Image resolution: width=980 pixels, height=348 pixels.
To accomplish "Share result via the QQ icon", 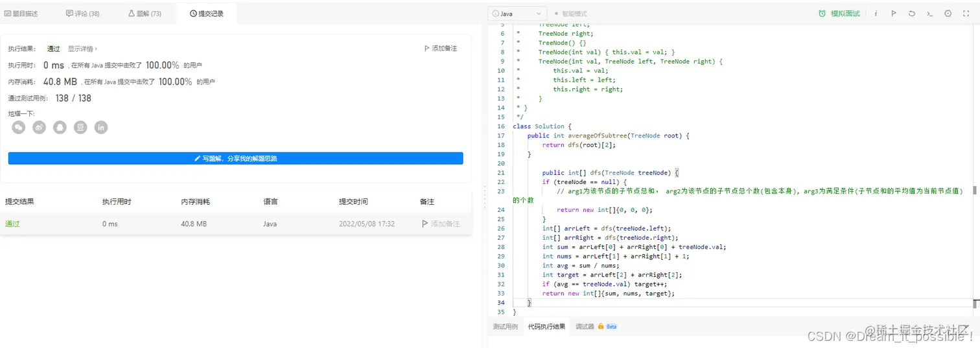I will pyautogui.click(x=60, y=128).
